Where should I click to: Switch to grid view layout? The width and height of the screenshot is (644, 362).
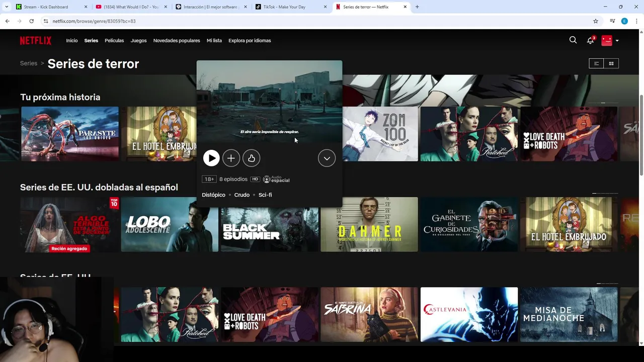611,63
